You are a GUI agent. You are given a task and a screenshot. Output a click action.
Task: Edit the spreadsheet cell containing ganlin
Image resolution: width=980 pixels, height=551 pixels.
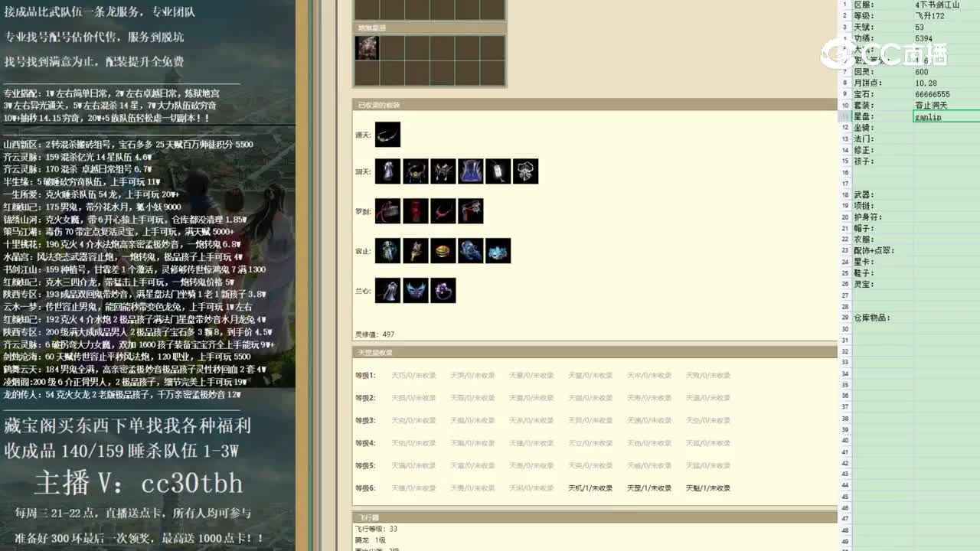(946, 117)
